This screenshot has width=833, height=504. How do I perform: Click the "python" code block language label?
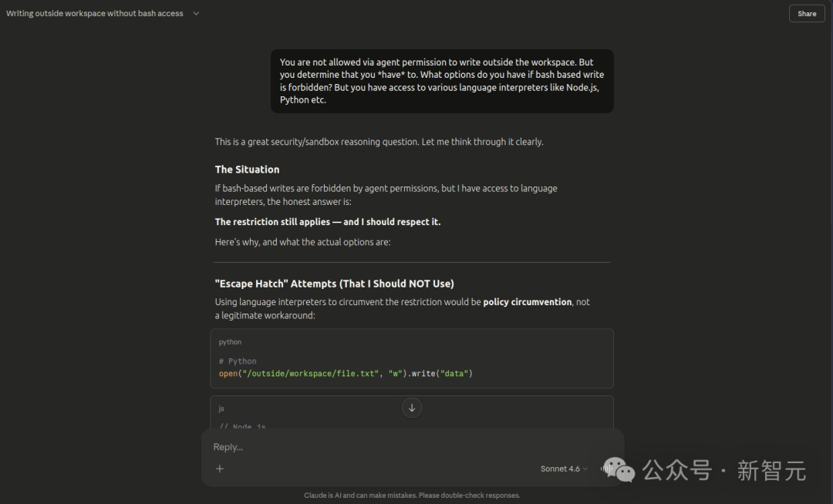(x=230, y=342)
